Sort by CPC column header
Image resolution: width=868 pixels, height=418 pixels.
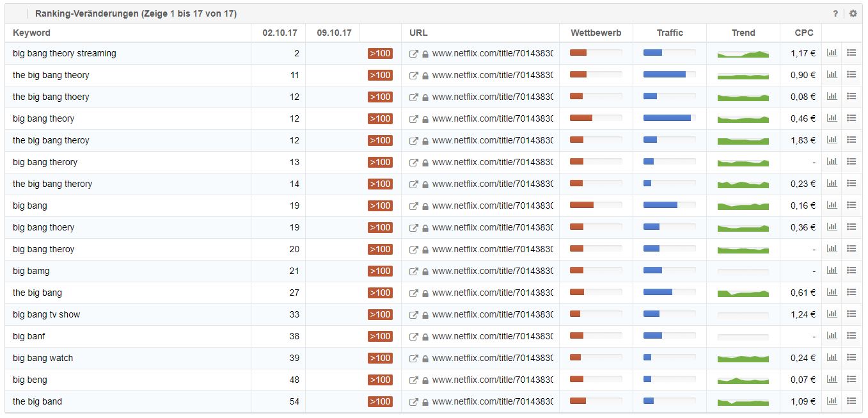(803, 33)
